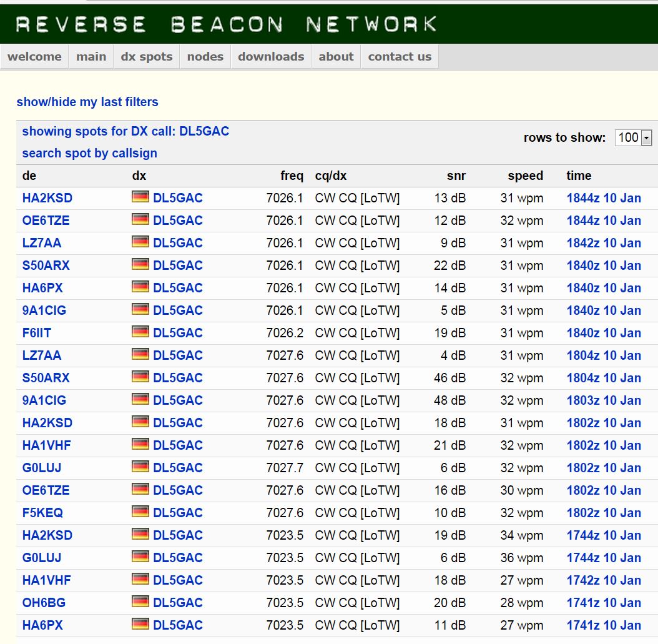This screenshot has width=658, height=644.
Task: Open the nodes tab
Action: click(x=205, y=57)
